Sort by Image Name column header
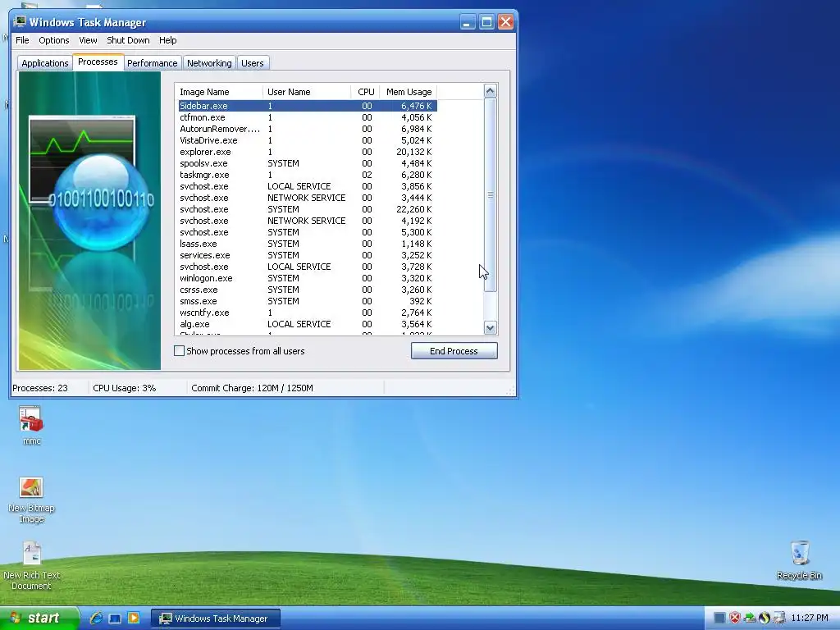Image resolution: width=840 pixels, height=630 pixels. point(218,92)
